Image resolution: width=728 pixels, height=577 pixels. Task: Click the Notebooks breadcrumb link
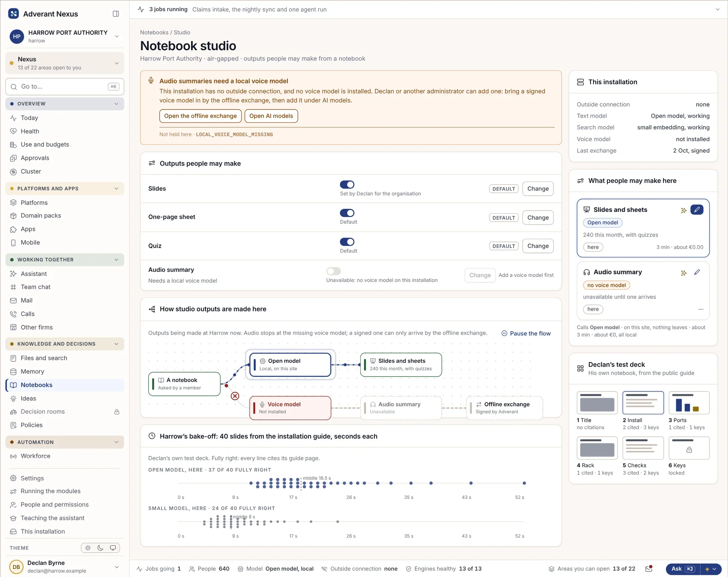(154, 32)
